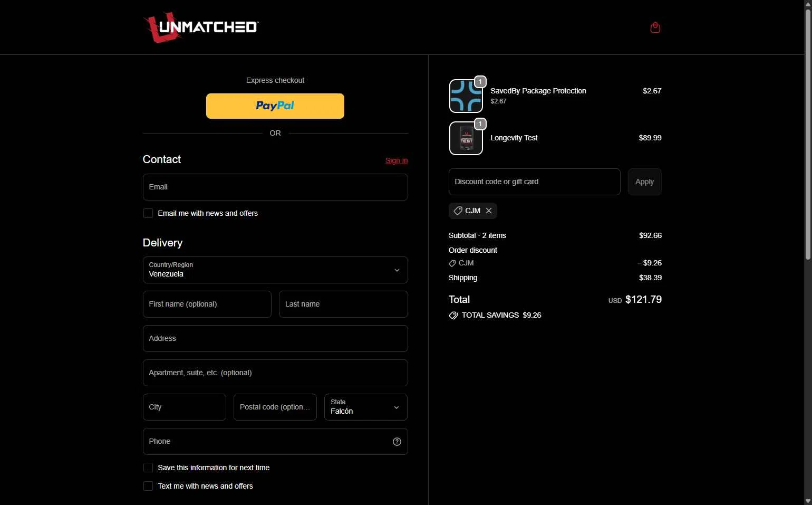Click the tag icon beside Total Savings
The image size is (812, 505).
(453, 316)
